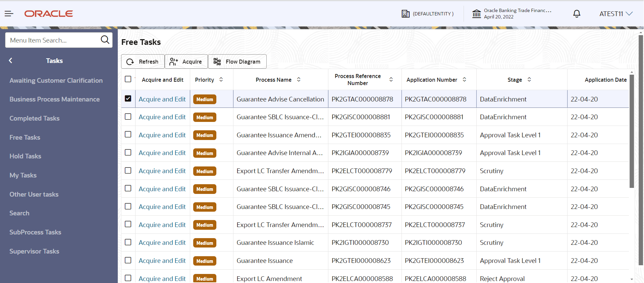This screenshot has width=644, height=283.
Task: Open Other User tasks
Action: pos(34,194)
